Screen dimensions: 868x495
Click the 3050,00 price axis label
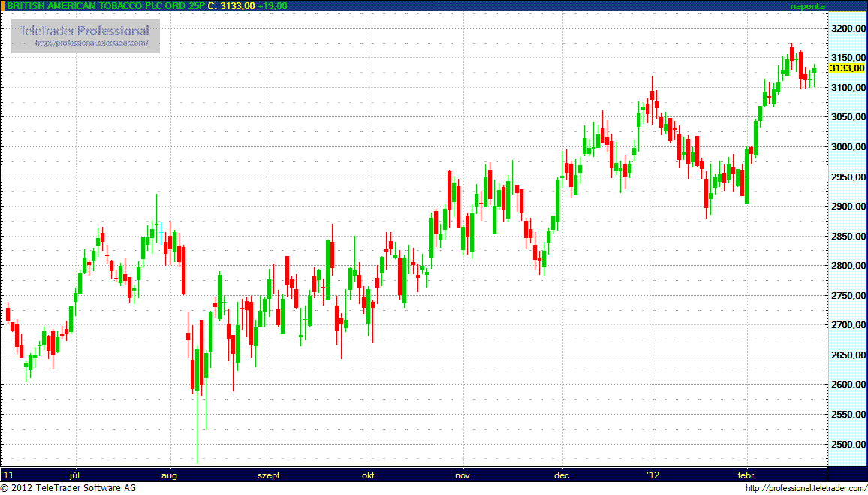(x=848, y=117)
